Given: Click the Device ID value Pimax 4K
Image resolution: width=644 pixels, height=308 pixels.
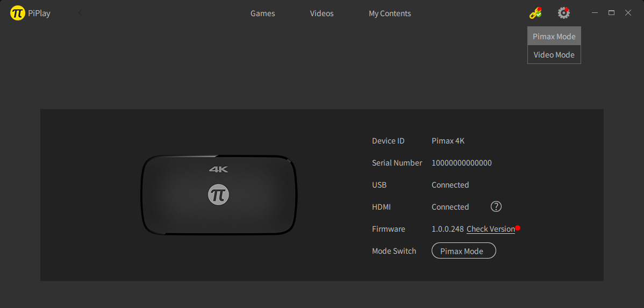Looking at the screenshot, I should (x=448, y=141).
